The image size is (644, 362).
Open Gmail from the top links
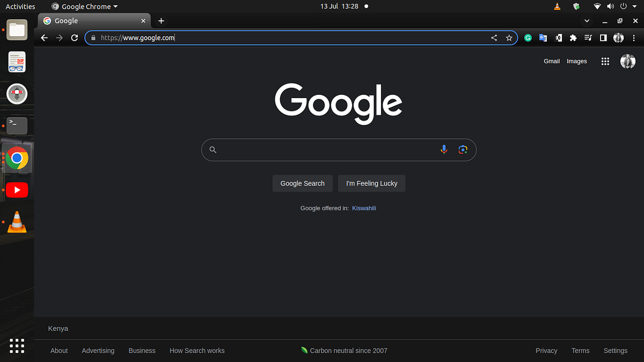(x=552, y=61)
